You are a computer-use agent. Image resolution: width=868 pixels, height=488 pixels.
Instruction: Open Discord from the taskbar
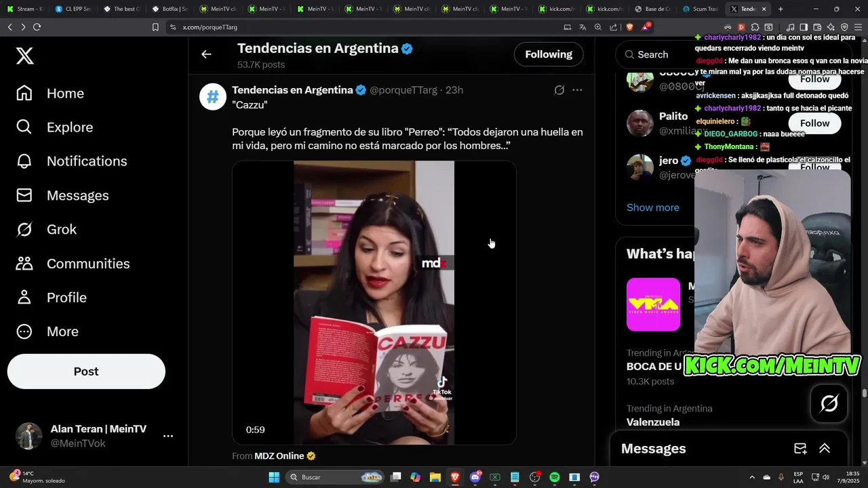(x=475, y=477)
